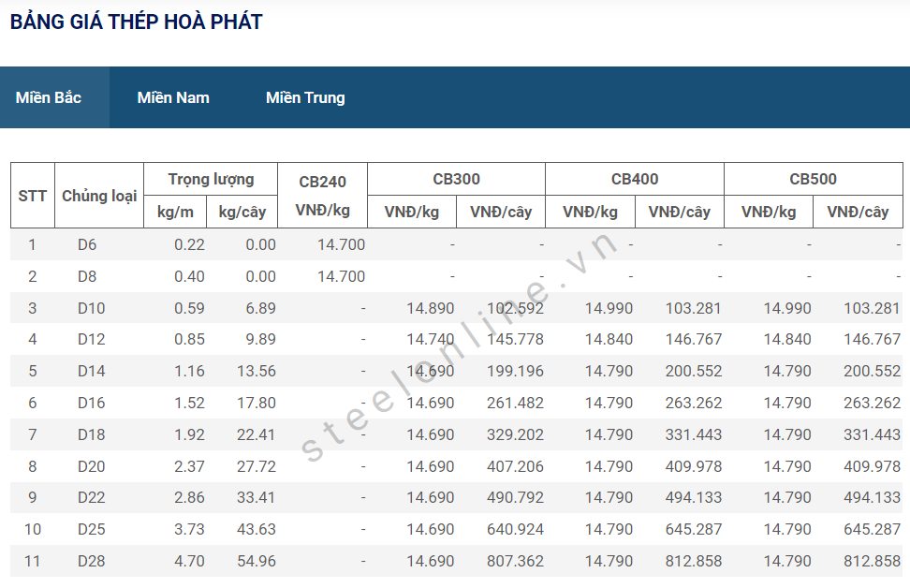The image size is (910, 588).
Task: Select the D22 row label
Action: point(91,497)
